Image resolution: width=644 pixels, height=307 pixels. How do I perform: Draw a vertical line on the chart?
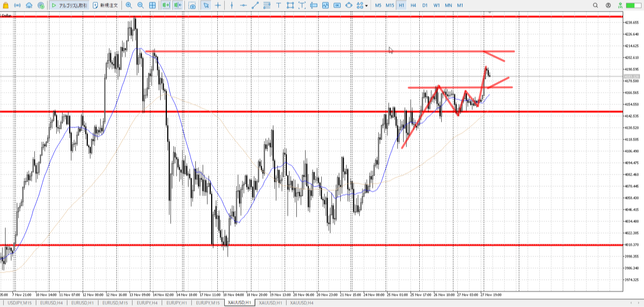(232, 5)
